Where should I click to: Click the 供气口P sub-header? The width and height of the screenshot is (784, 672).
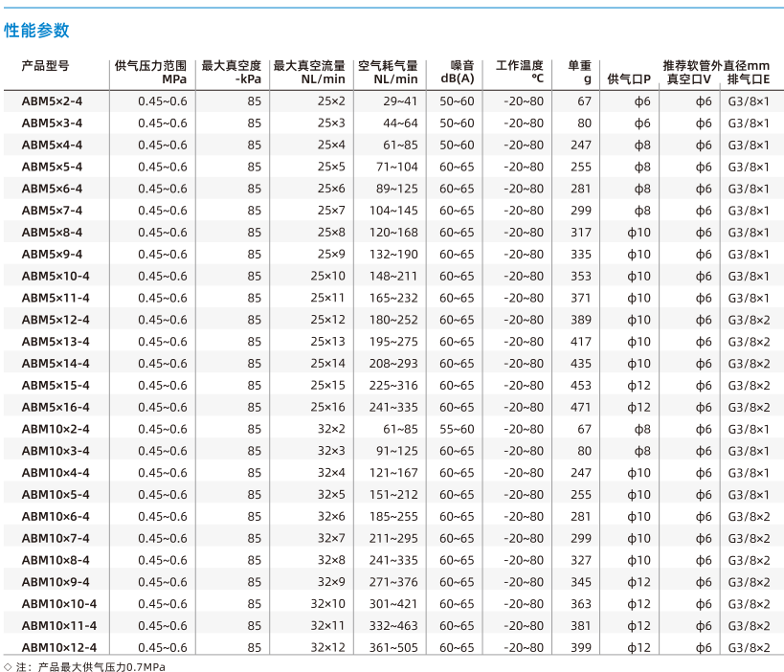[x=629, y=79]
